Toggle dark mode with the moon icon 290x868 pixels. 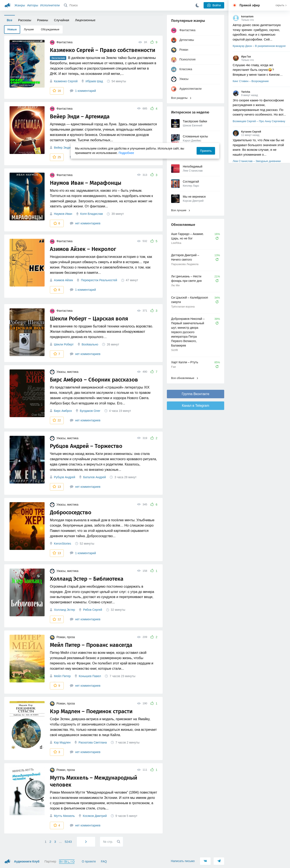coord(197,5)
